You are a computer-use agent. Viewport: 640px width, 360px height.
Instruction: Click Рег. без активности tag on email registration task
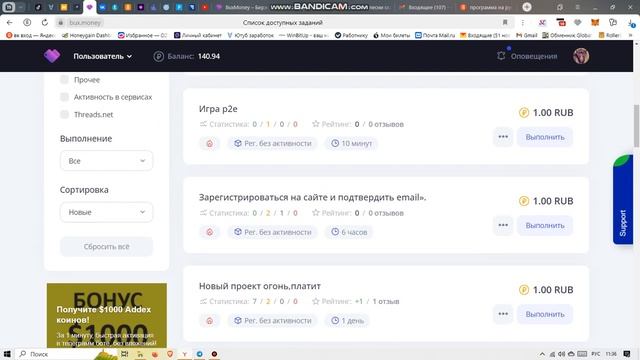[272, 232]
